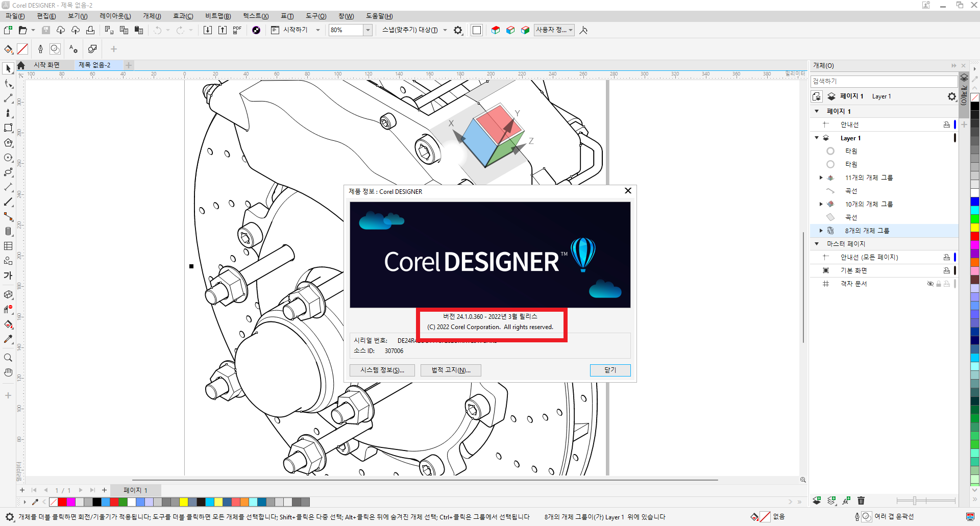Open the 스냅(맞추기) 대상 dropdown
Image resolution: width=980 pixels, height=526 pixels.
pyautogui.click(x=445, y=30)
